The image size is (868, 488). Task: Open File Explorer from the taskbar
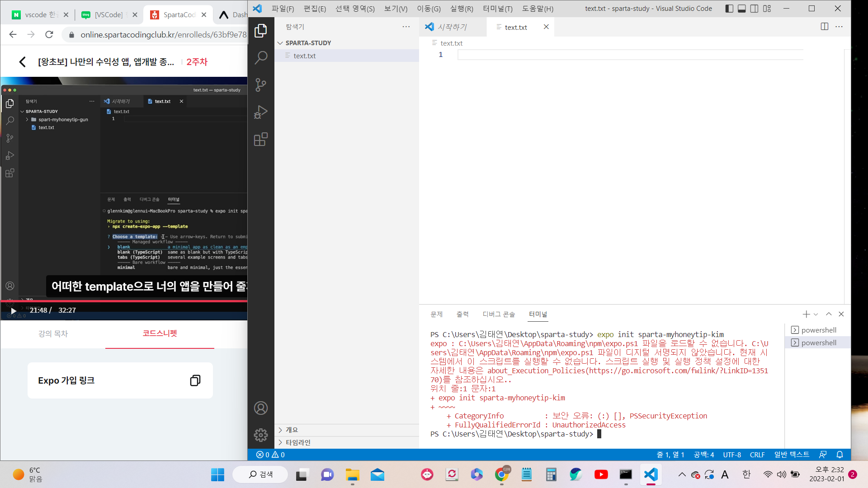click(353, 474)
